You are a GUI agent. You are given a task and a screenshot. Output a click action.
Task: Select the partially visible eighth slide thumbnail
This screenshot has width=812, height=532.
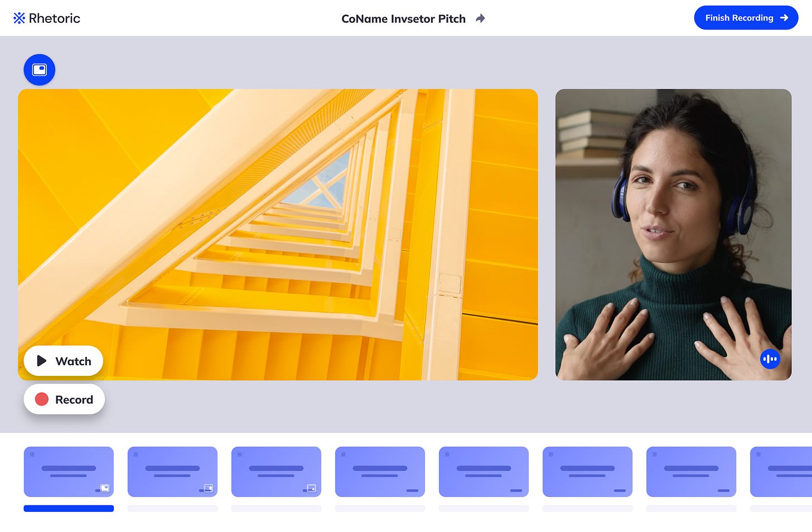[781, 472]
